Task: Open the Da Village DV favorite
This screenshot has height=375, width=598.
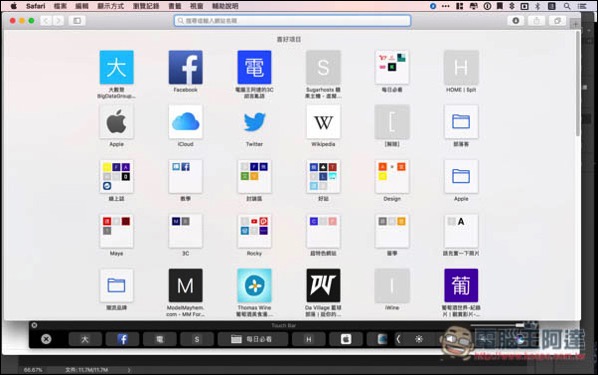Action: coord(323,285)
